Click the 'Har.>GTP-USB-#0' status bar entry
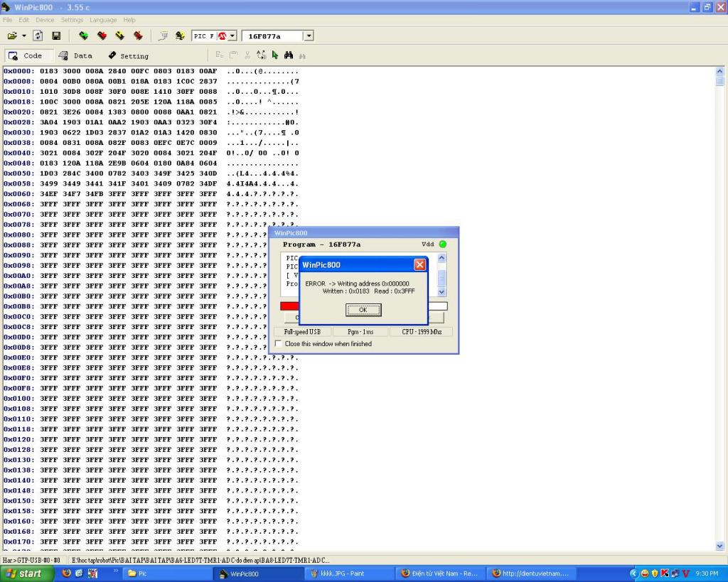This screenshot has width=728, height=582. tap(31, 560)
